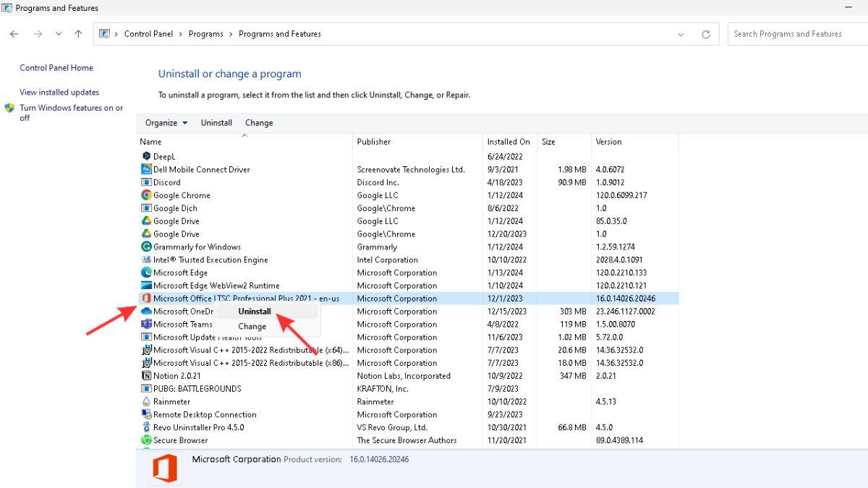The height and width of the screenshot is (488, 868).
Task: Go forward with the right arrow button
Action: pos(38,34)
